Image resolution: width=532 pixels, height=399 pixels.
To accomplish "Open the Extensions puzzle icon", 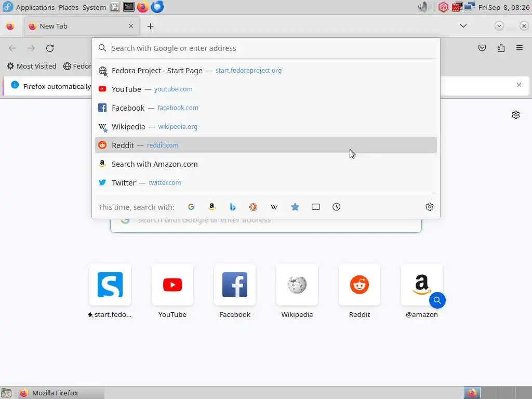I will pyautogui.click(x=501, y=48).
